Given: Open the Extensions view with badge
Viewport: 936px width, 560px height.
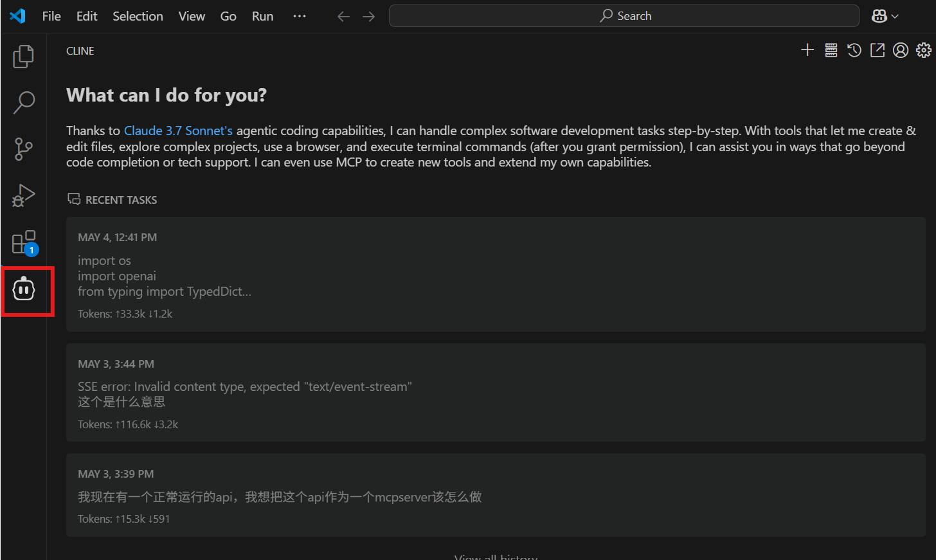Looking at the screenshot, I should [23, 242].
